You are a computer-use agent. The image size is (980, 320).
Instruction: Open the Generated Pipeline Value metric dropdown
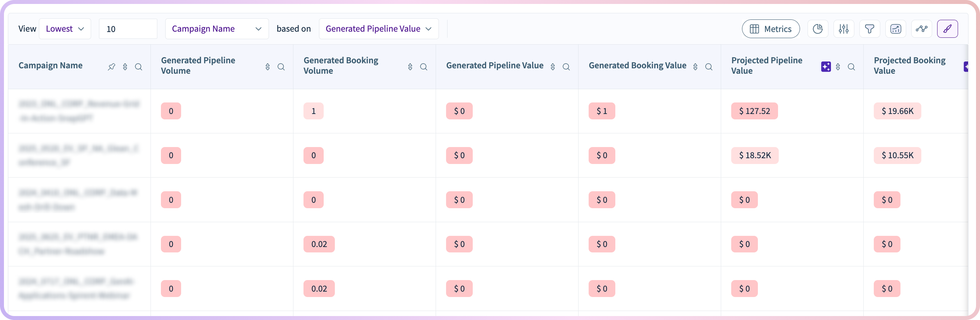point(378,29)
